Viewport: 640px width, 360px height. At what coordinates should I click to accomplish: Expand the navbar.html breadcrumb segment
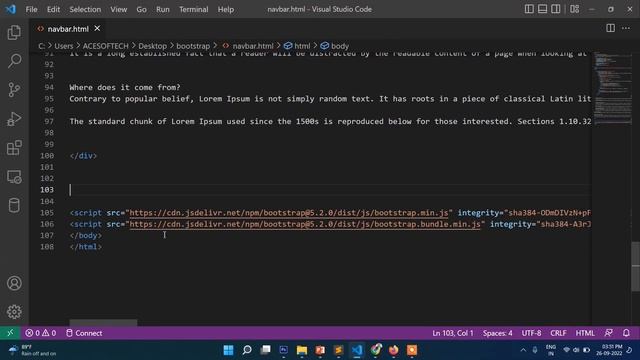point(248,46)
